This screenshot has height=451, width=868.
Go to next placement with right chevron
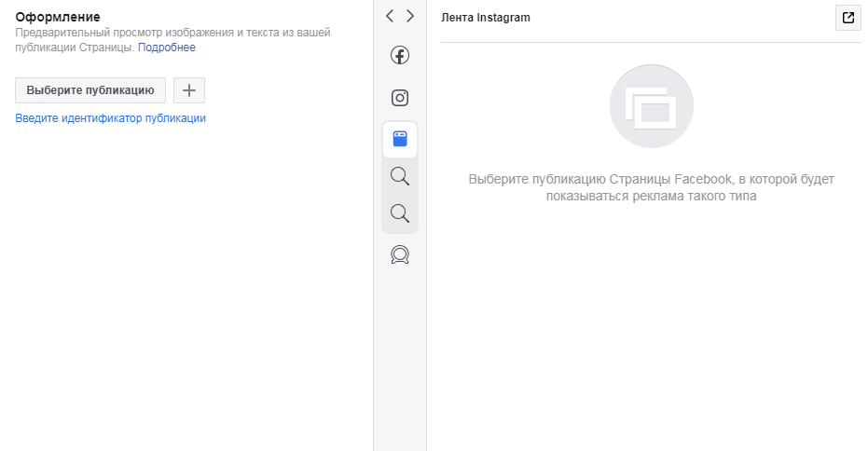pyautogui.click(x=410, y=16)
